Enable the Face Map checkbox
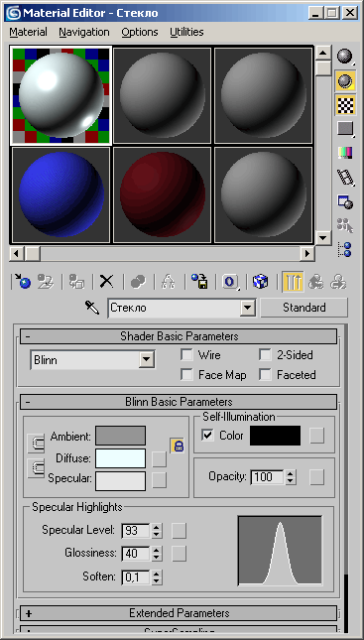364x640 pixels. coord(186,374)
